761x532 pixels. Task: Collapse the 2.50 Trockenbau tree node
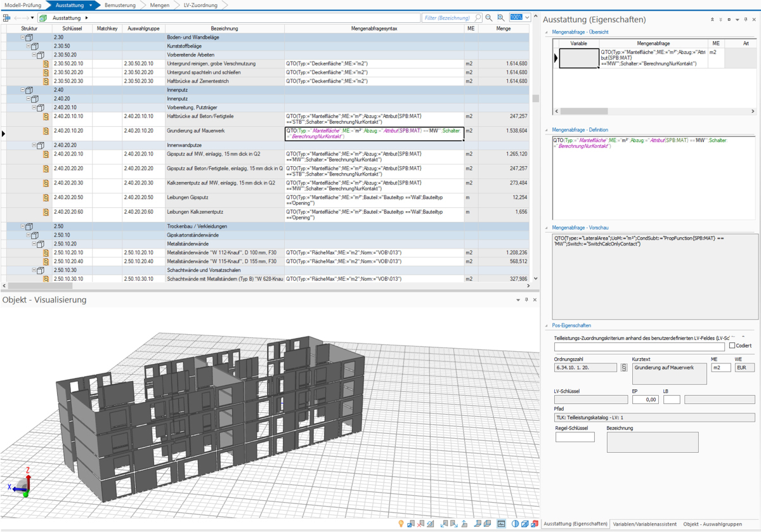click(x=23, y=226)
